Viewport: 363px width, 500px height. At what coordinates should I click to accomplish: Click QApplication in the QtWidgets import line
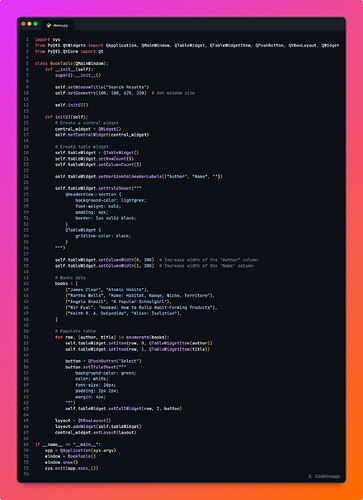pyautogui.click(x=121, y=45)
